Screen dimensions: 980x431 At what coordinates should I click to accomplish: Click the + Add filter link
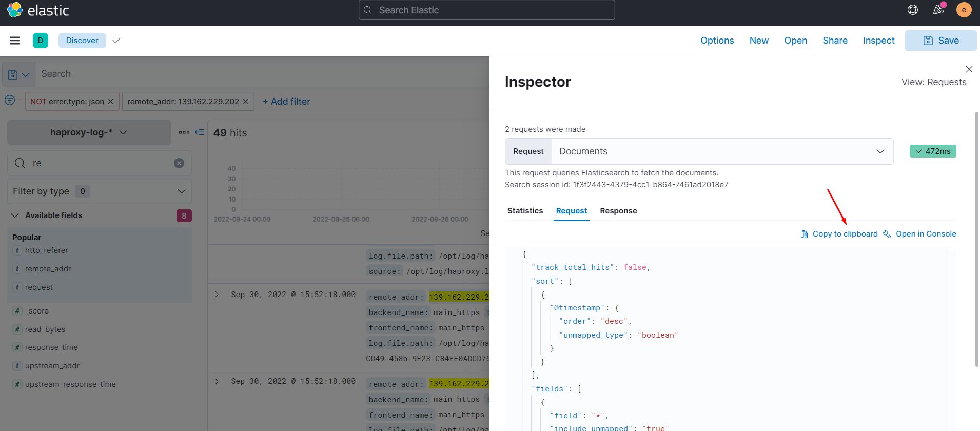(x=286, y=102)
